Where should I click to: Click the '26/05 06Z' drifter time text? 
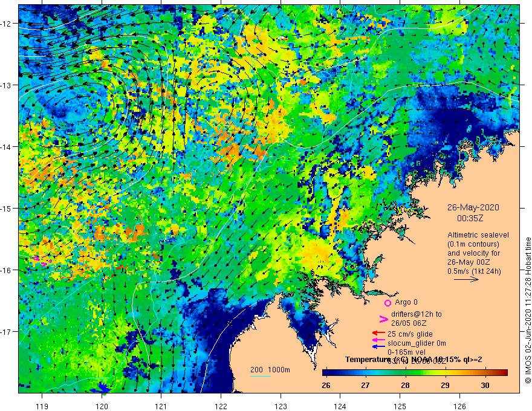point(409,323)
